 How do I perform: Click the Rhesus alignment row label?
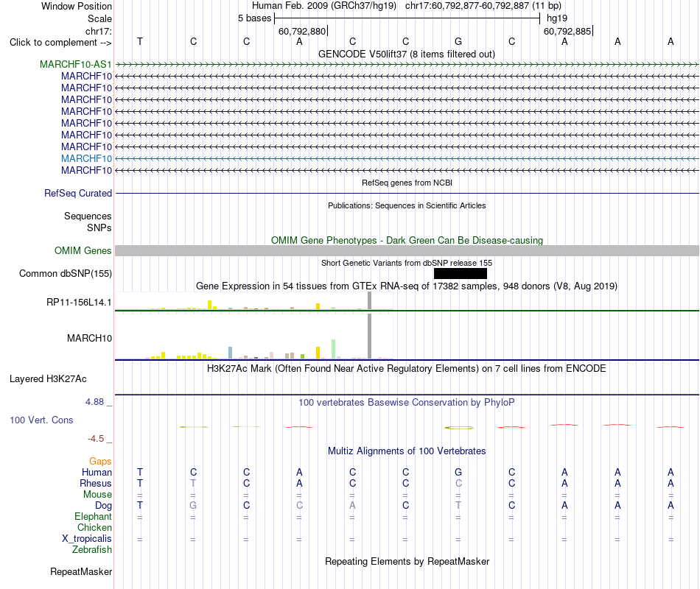[96, 483]
